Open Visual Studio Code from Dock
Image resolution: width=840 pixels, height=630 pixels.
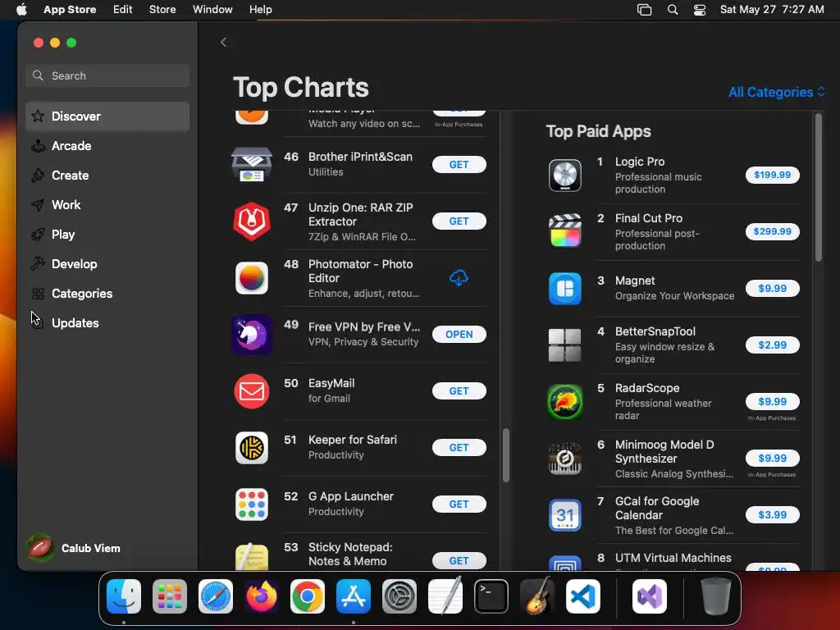click(x=583, y=596)
